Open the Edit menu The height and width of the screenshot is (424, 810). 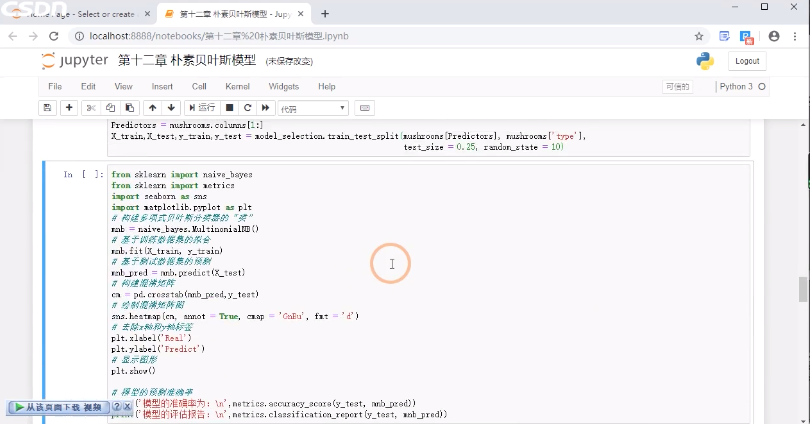(x=88, y=86)
